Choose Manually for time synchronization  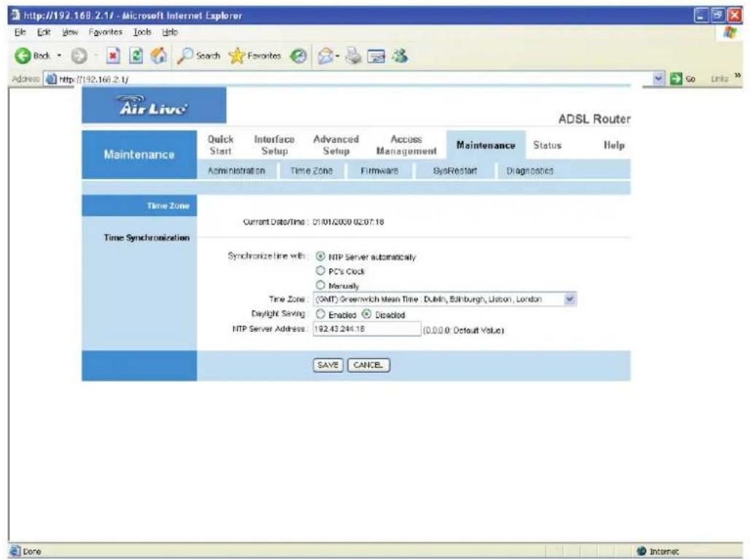click(x=321, y=285)
